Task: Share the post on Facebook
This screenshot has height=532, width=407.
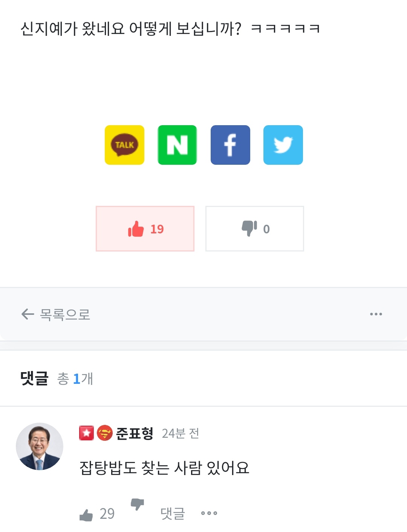Action: click(x=230, y=145)
